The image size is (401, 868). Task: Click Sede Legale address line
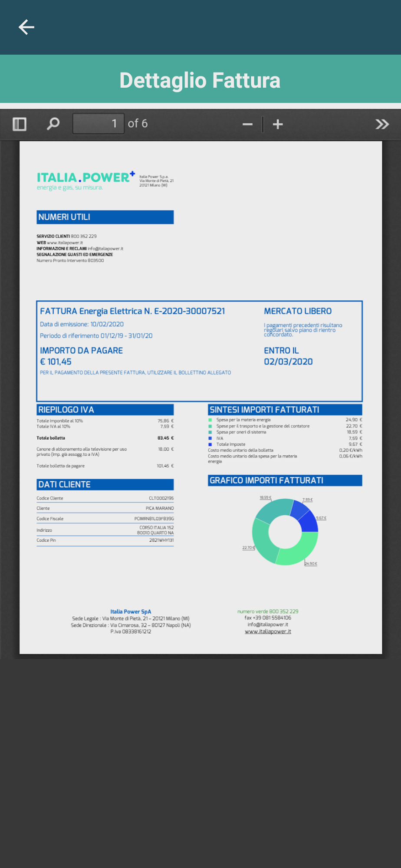(x=131, y=618)
